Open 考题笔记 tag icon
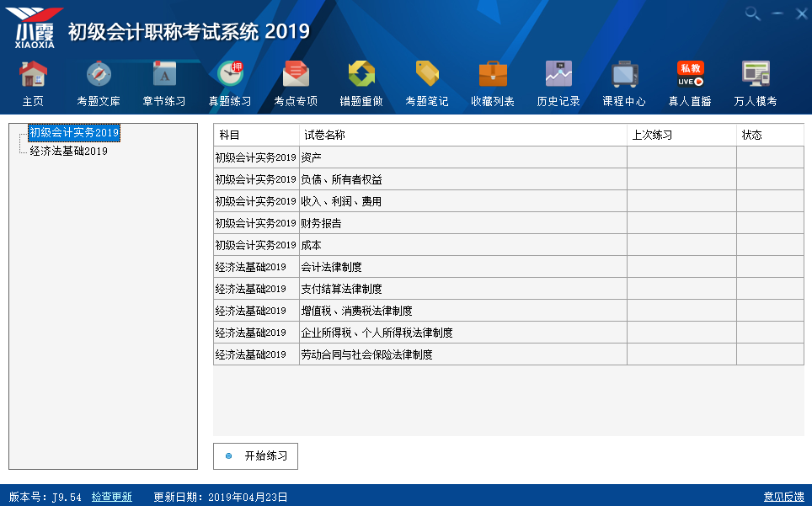The width and height of the screenshot is (812, 506). coord(427,74)
